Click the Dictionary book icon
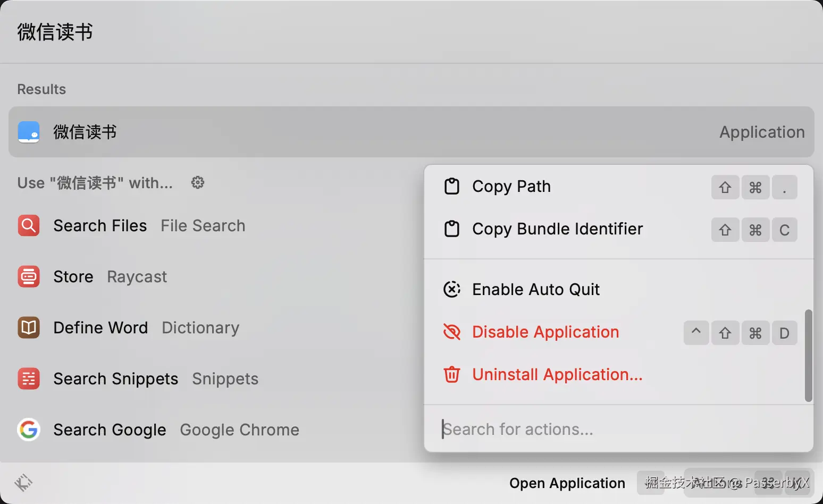823x504 pixels. (29, 327)
